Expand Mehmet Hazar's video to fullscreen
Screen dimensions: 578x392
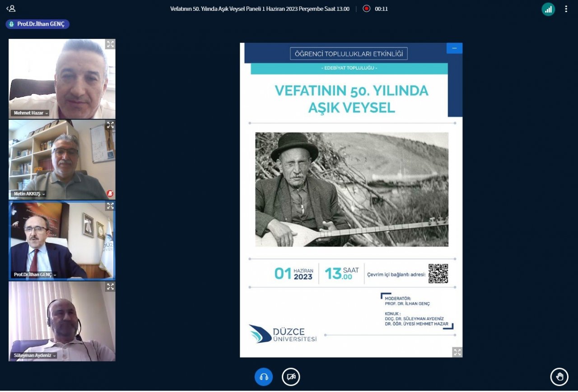click(x=110, y=44)
